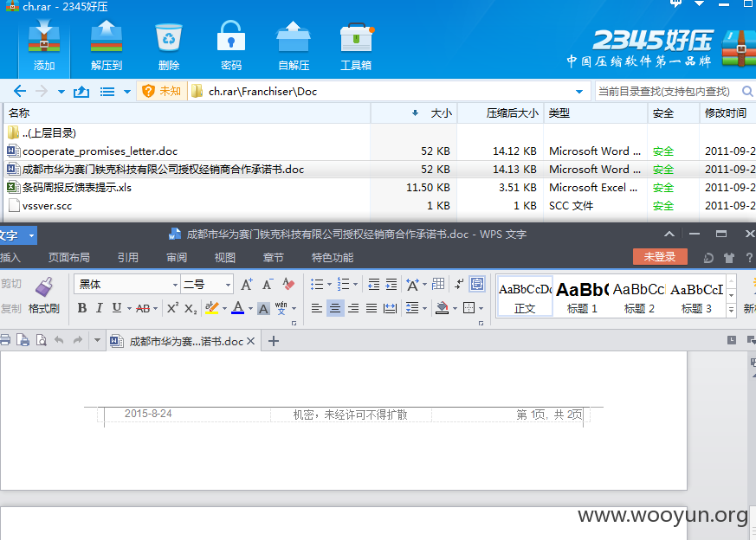Click the print icon in WPS quick toolbar
The height and width of the screenshot is (540, 756).
(5, 340)
